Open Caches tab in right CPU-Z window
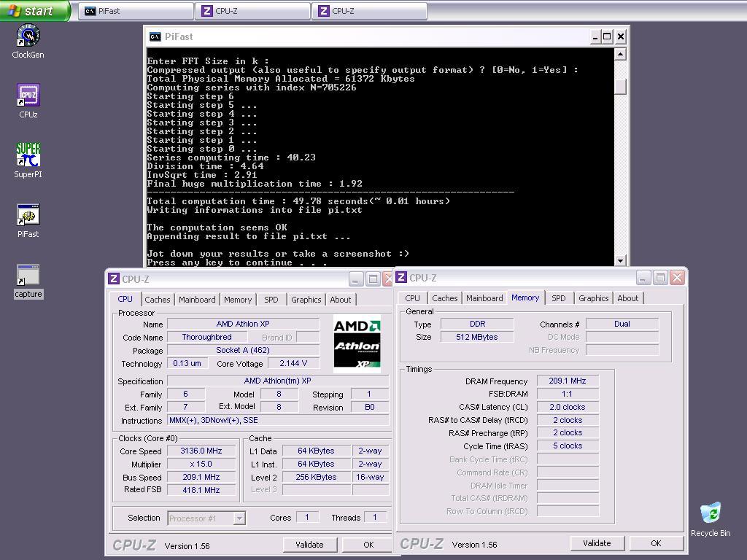The width and height of the screenshot is (747, 560). 444,298
